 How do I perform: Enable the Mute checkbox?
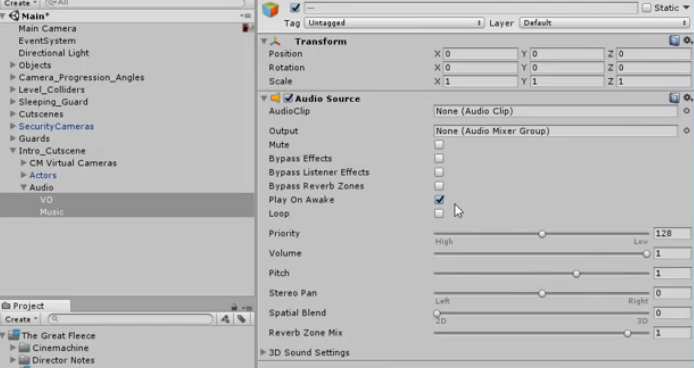(x=439, y=144)
